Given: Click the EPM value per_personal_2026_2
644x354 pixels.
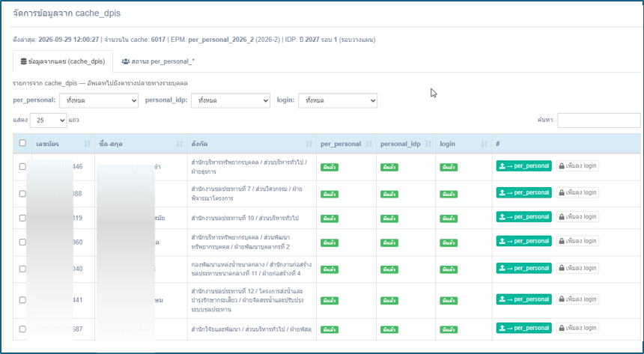Looking at the screenshot, I should click(221, 40).
